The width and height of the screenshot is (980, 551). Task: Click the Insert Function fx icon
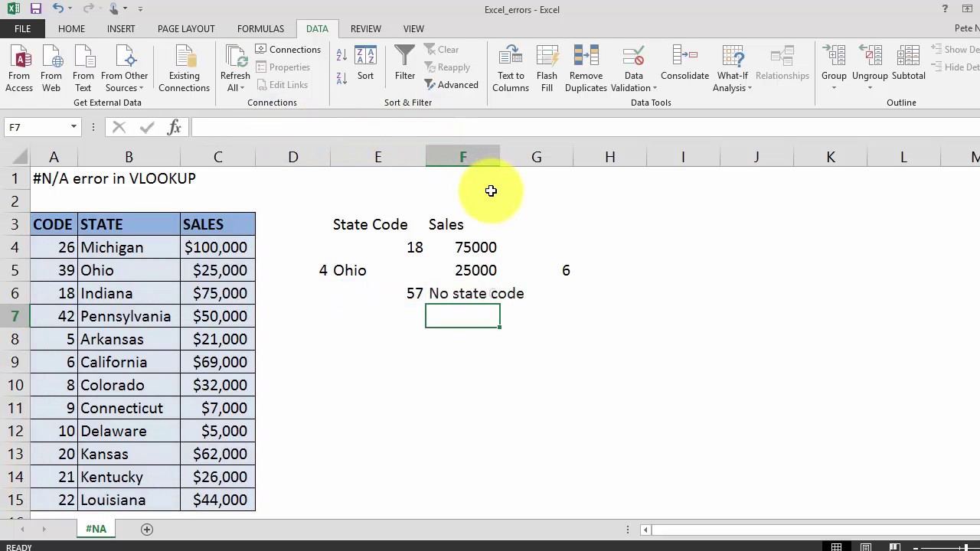174,127
